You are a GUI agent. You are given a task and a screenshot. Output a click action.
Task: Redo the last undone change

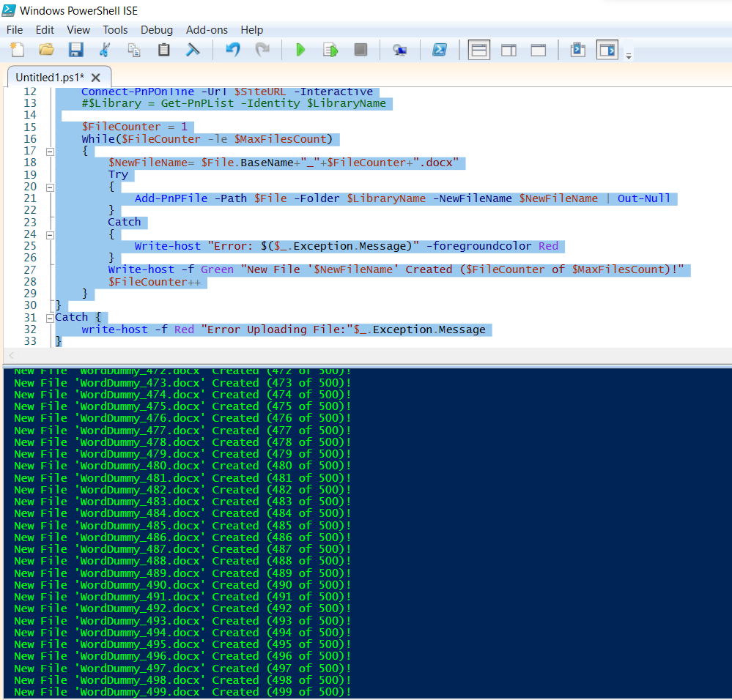pyautogui.click(x=262, y=49)
